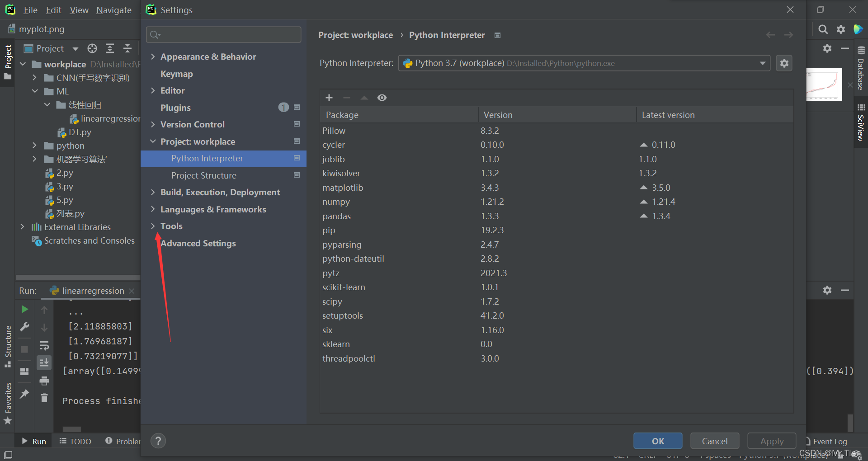The width and height of the screenshot is (868, 461).
Task: Open File menu in PyCharm
Action: coord(30,10)
